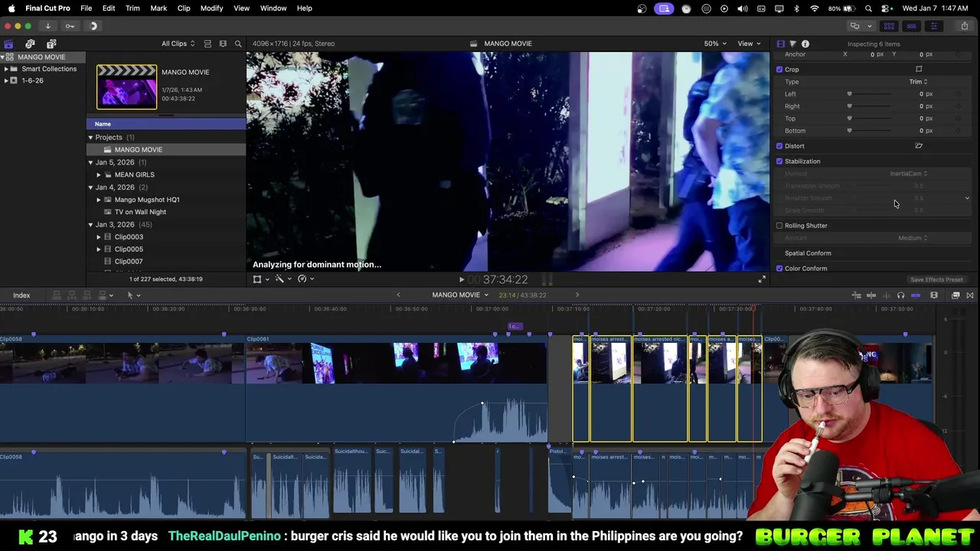
Task: Open enhancements magic wand dropdown
Action: click(x=283, y=279)
